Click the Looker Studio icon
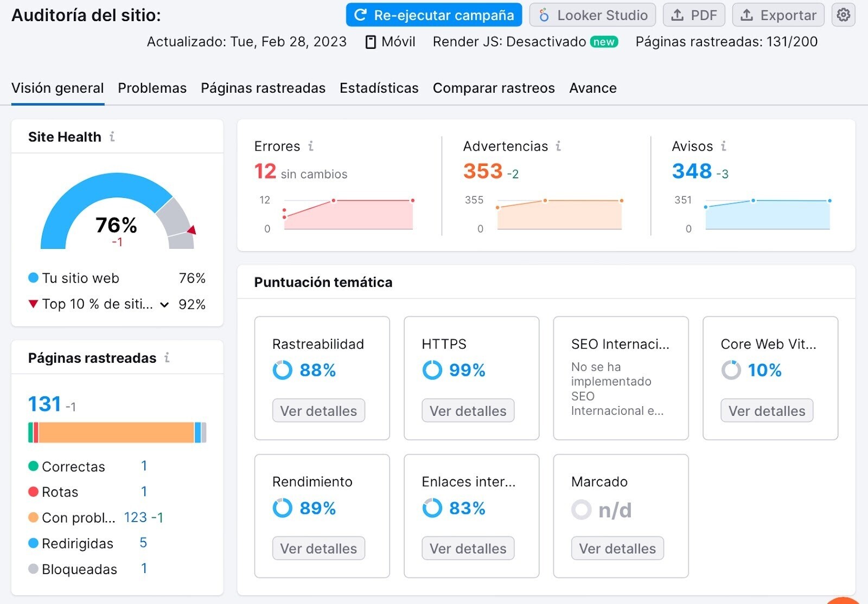The image size is (868, 604). (x=544, y=15)
